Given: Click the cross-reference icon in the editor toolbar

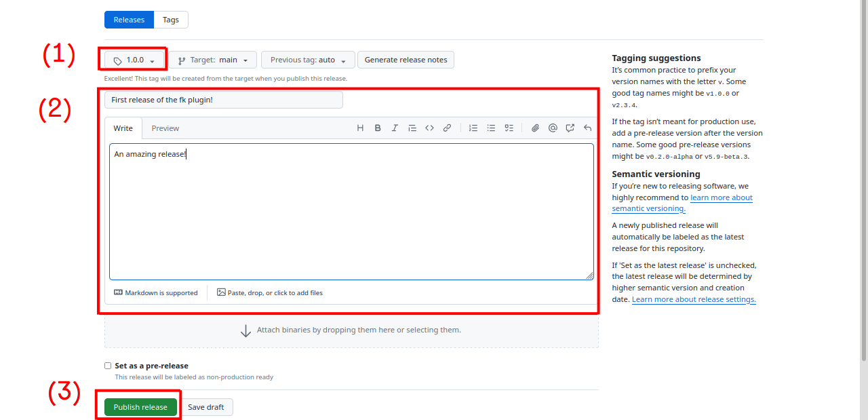Looking at the screenshot, I should click(570, 128).
